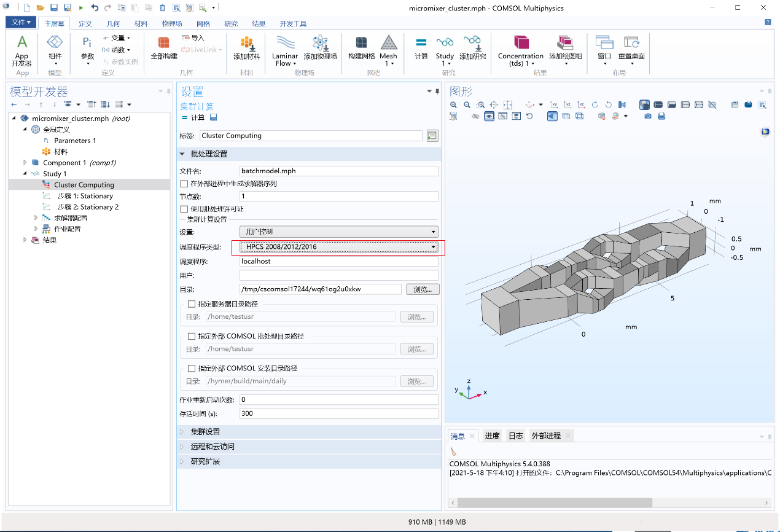Open the App 开发器 (Application Builder)
This screenshot has height=532, width=780.
[x=21, y=50]
